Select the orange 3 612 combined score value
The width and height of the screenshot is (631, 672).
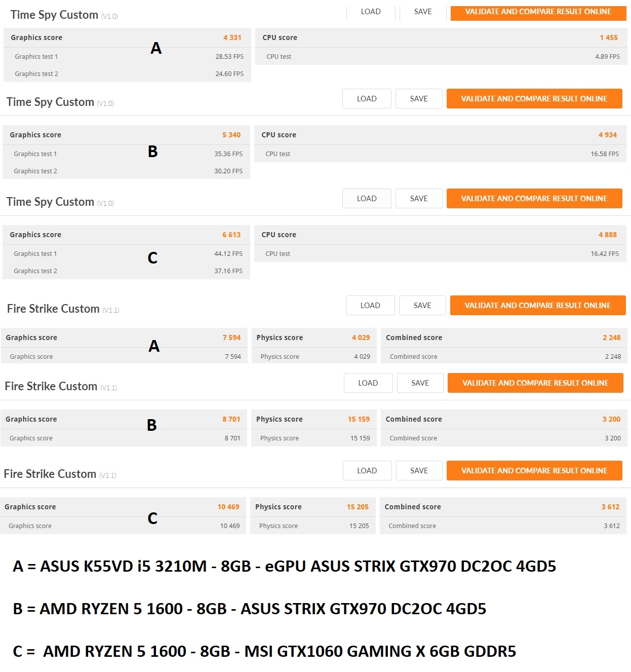coord(611,507)
